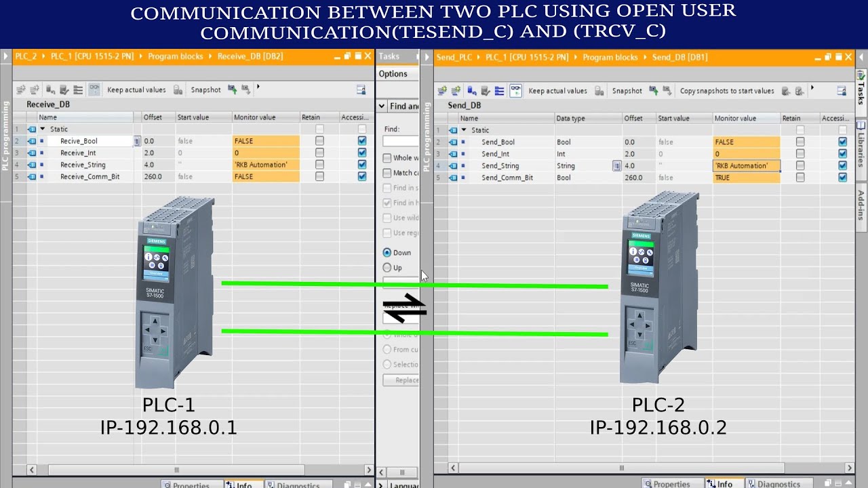Viewport: 868px width, 488px height.
Task: Expand Receive_DB toolbar overflow arrow
Action: 258,87
